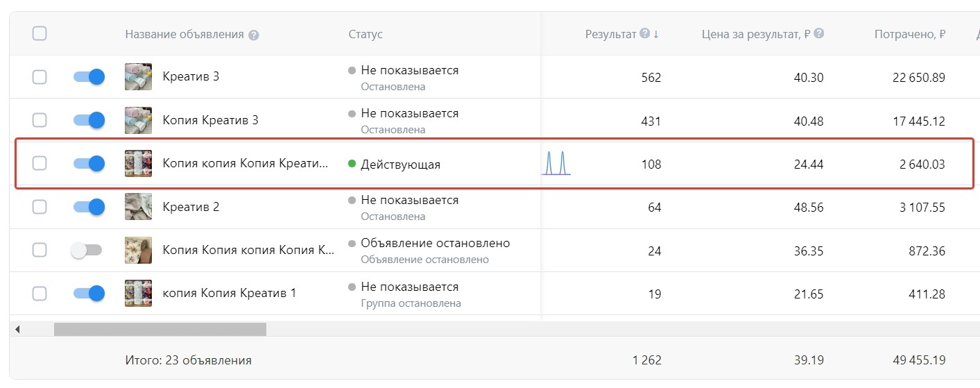Click spent amount 22 650.89
Image resolution: width=980 pixels, height=388 pixels.
click(x=918, y=78)
